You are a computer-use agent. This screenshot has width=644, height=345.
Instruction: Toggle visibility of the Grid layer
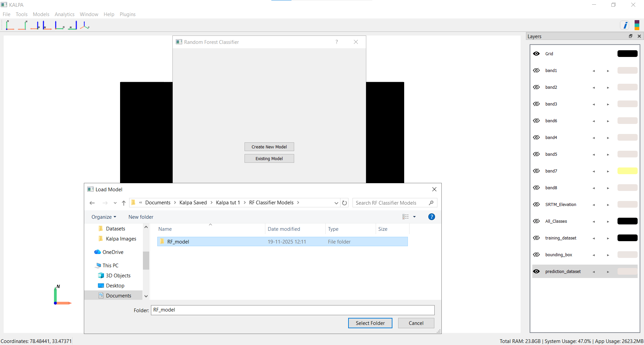pyautogui.click(x=536, y=54)
